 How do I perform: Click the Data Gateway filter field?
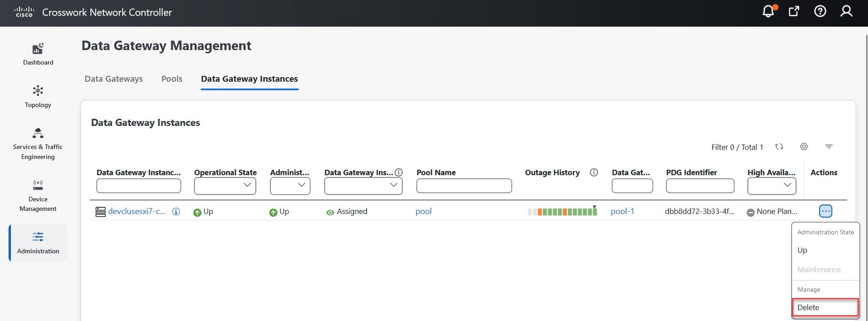point(632,186)
